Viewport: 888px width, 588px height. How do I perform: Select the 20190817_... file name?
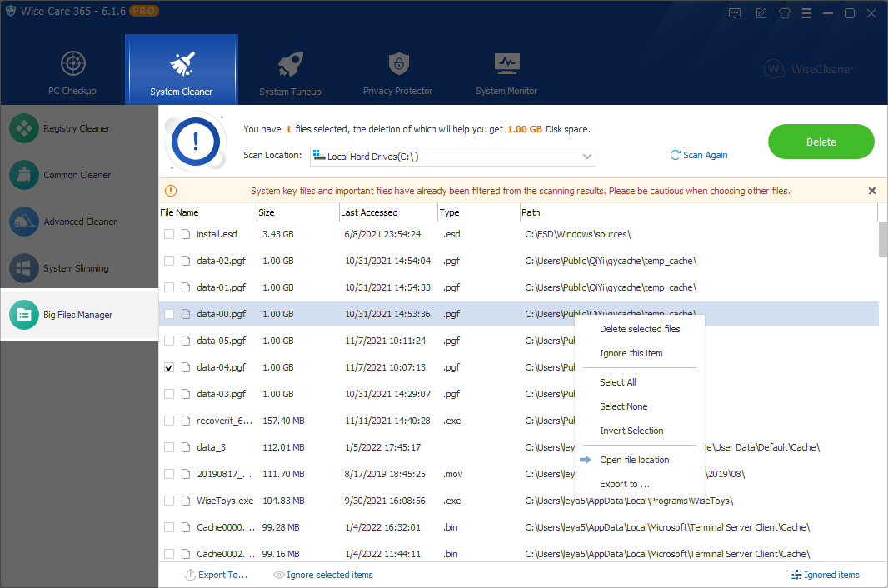click(224, 474)
